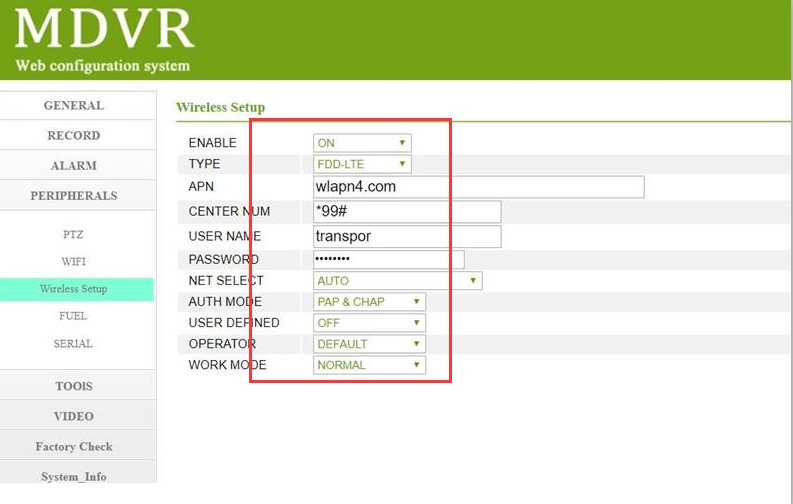Click the Wireless Setup page heading

point(221,107)
